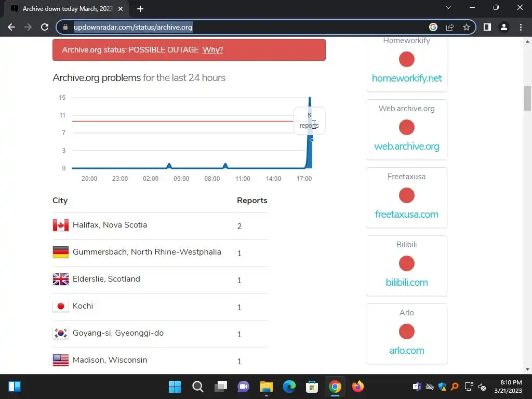Viewport: 532px width, 399px height.
Task: Open a new browser tab
Action: click(140, 9)
